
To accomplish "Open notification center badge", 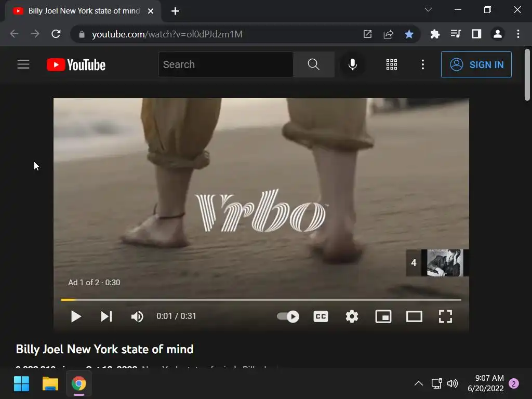I will tap(514, 383).
